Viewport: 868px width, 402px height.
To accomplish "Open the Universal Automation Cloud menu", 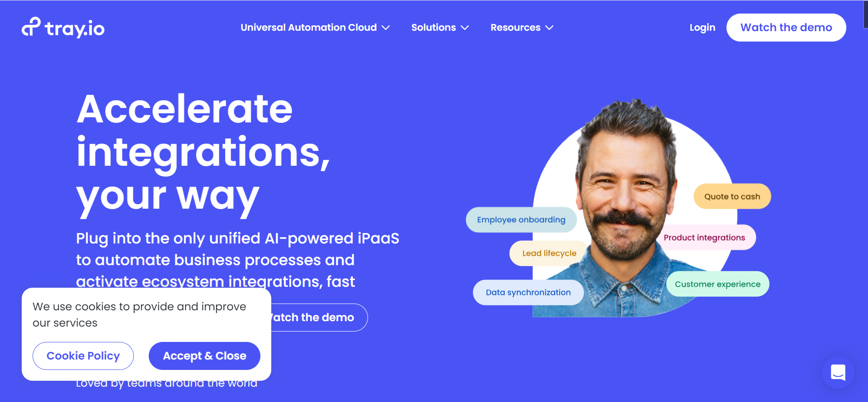I will click(308, 28).
